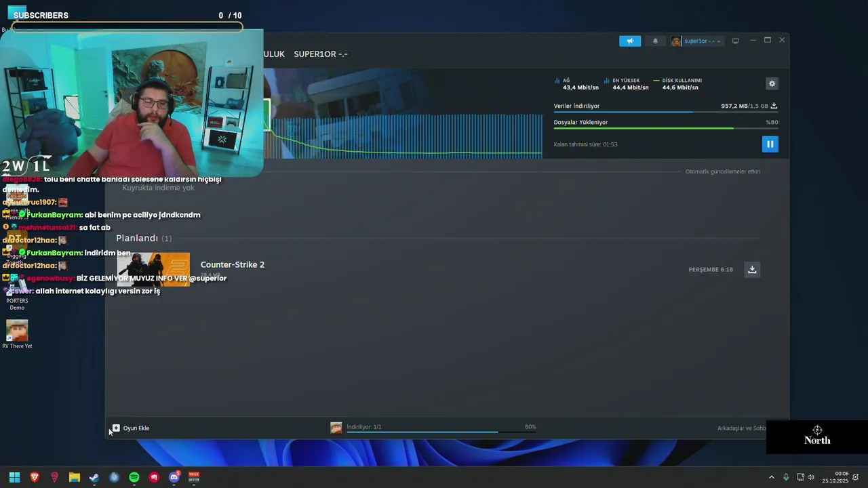This screenshot has height=488, width=868.
Task: Click the İndiriliyor: 1/1 status text
Action: coord(364,427)
